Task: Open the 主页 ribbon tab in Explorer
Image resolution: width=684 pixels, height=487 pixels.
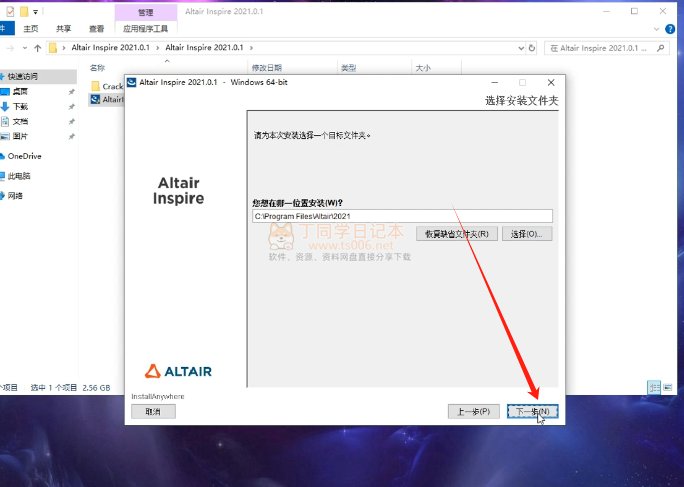Action: (31, 29)
